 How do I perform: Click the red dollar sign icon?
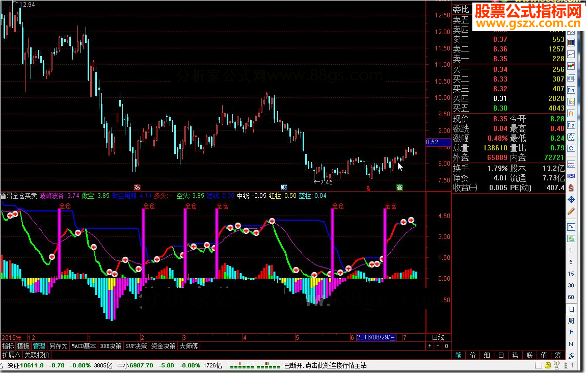coord(571,188)
